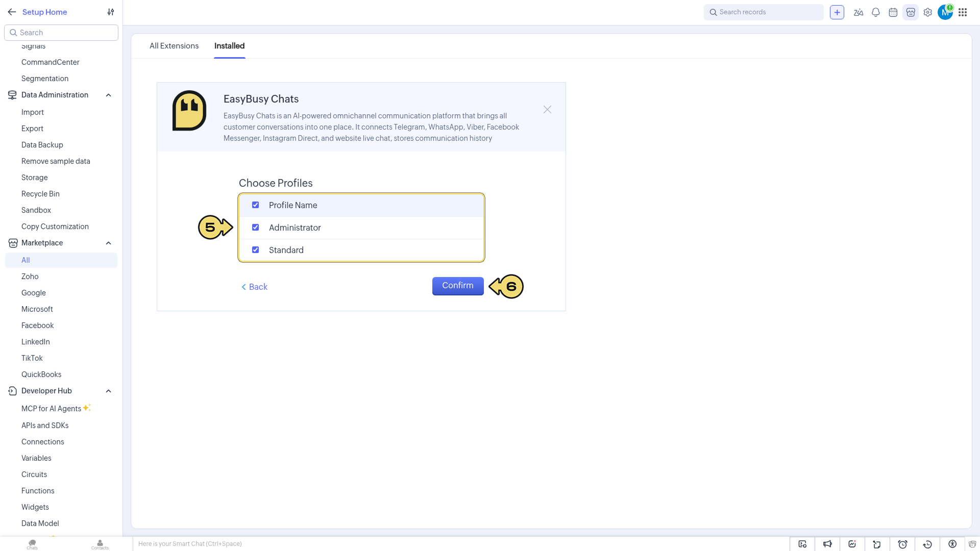
Task: Go Back to previous step
Action: click(254, 287)
